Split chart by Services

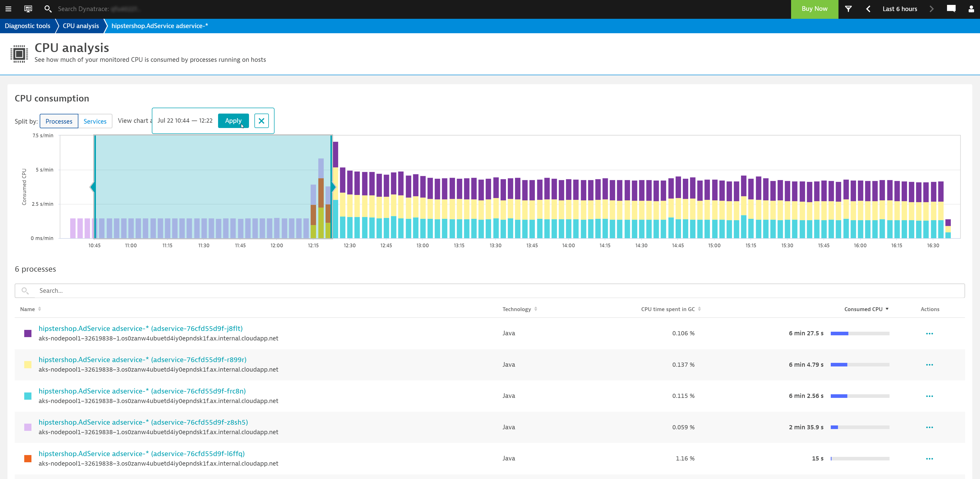click(x=95, y=121)
